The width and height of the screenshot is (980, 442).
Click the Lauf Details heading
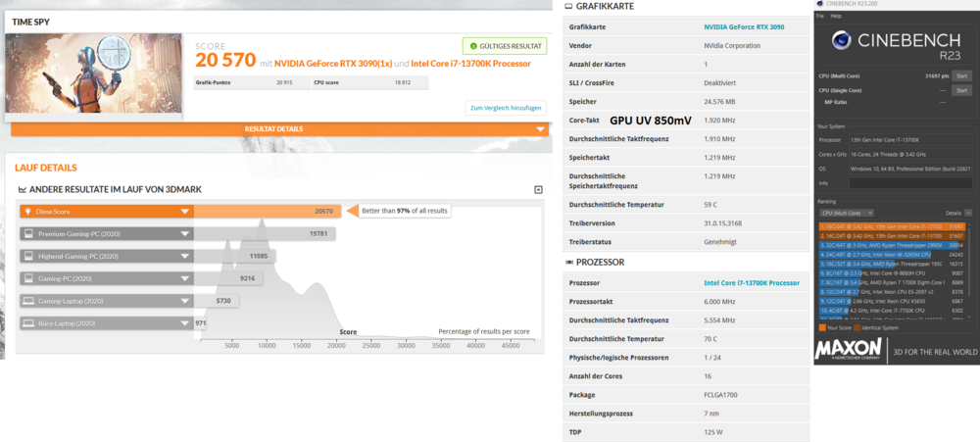[46, 169]
